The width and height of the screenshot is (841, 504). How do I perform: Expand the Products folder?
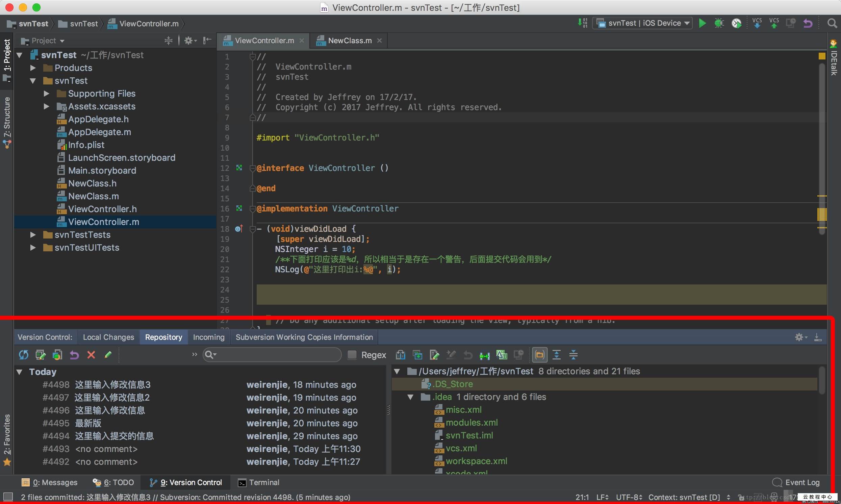33,68
